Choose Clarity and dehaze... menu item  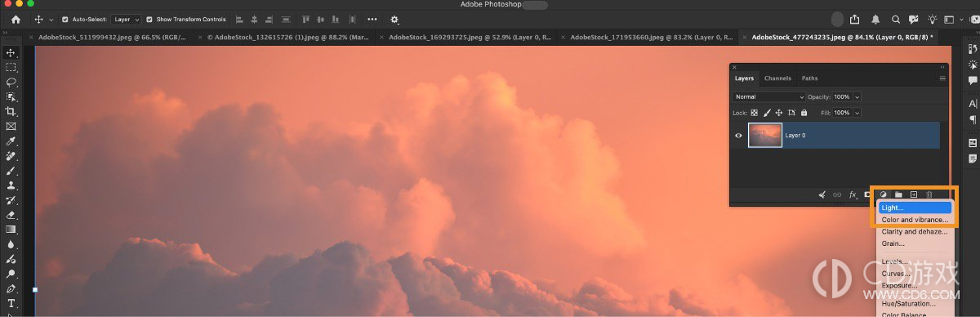(915, 231)
